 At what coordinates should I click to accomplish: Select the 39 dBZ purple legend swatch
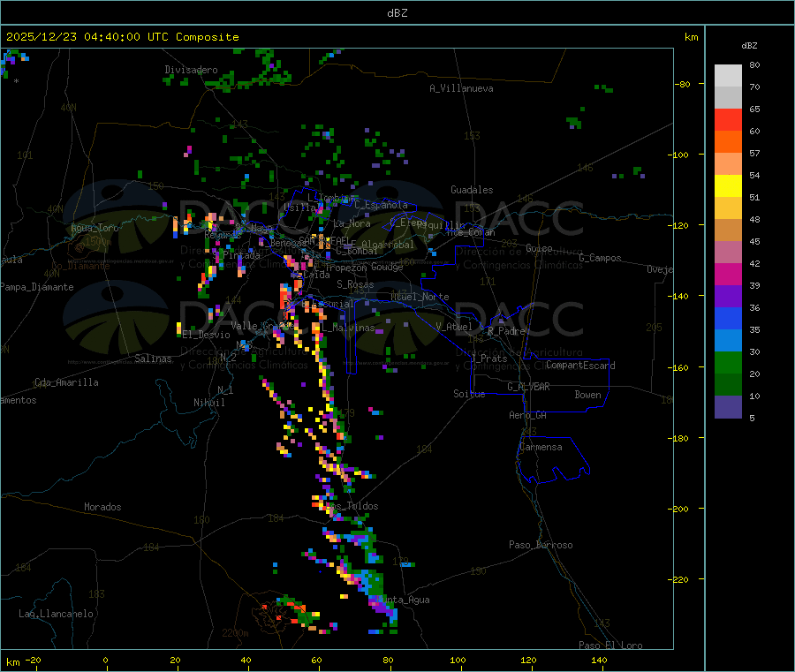pos(728,297)
